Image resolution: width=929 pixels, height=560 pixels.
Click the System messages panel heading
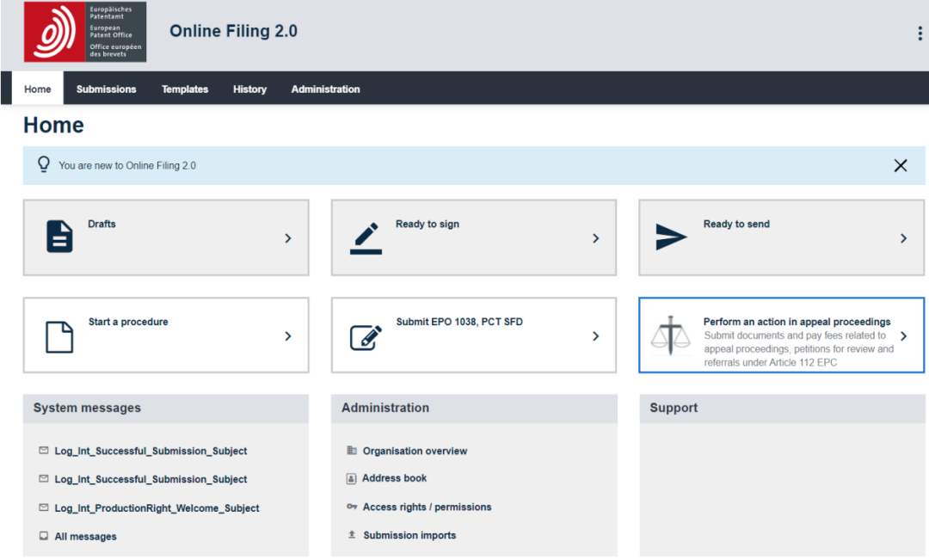[x=87, y=408]
